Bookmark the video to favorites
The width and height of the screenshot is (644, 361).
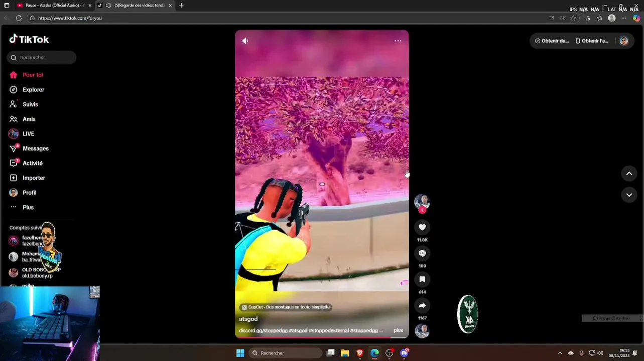click(x=422, y=279)
